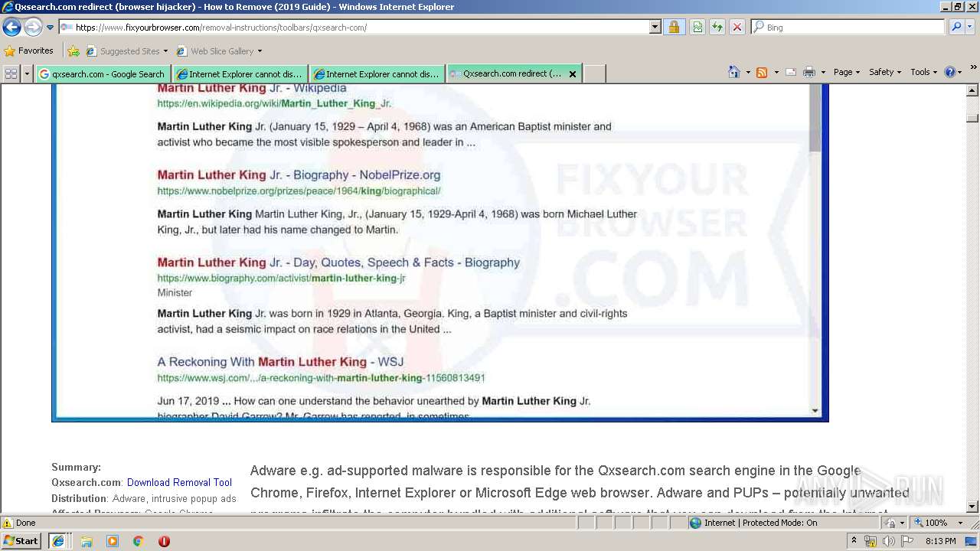
Task: Click the Home icon in command bar
Action: (x=733, y=72)
